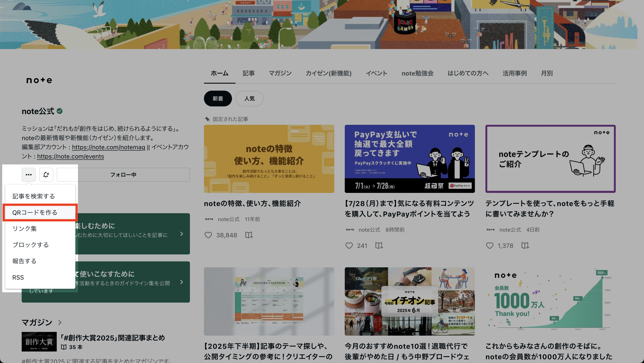Click note avatar beside note公式 4日前
644x363 pixels.
[490, 230]
